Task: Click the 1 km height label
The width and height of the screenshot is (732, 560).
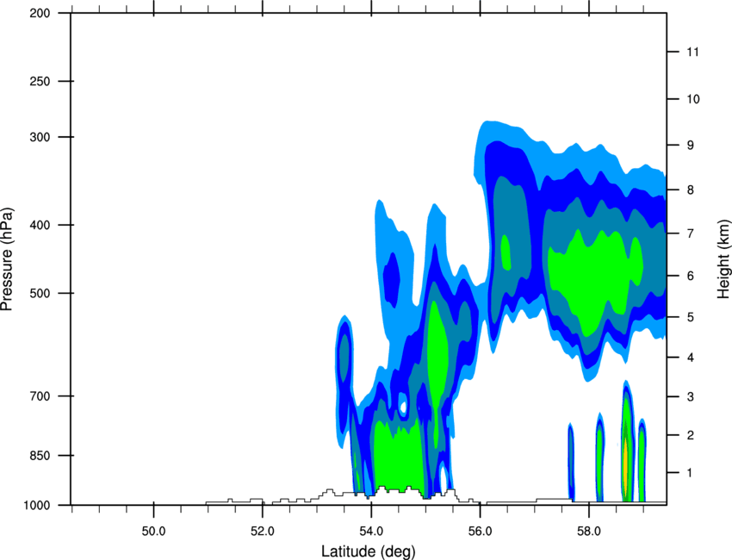Action: click(691, 473)
